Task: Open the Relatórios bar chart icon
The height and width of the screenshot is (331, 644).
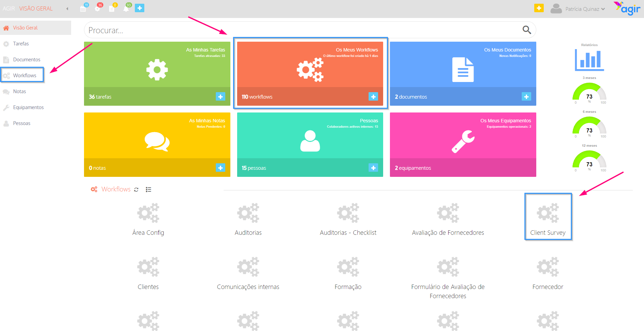Action: point(589,60)
